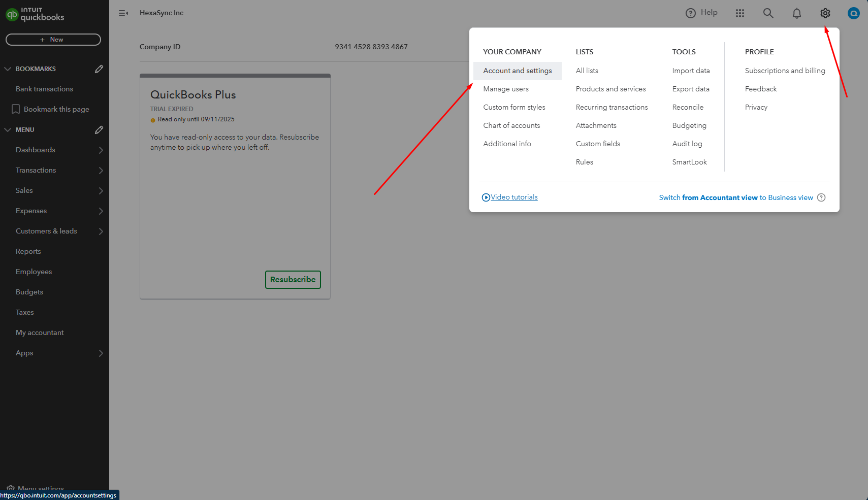Screen dimensions: 868x500
Task: Switch from Accountant view to Business view
Action: pos(736,197)
